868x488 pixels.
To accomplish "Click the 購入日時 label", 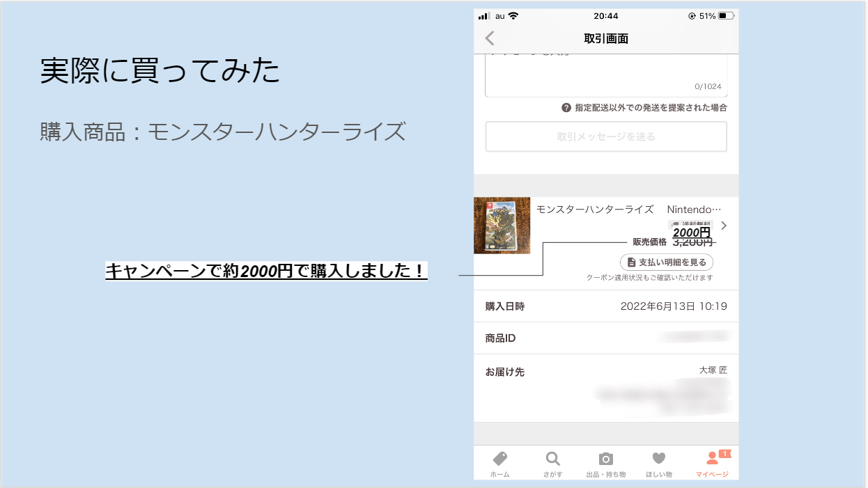I will point(505,306).
